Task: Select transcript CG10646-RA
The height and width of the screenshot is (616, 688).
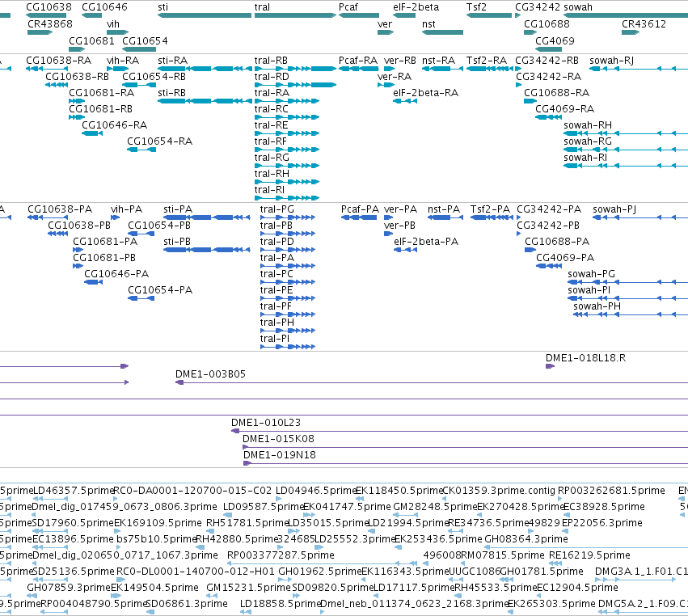Action: click(x=92, y=133)
